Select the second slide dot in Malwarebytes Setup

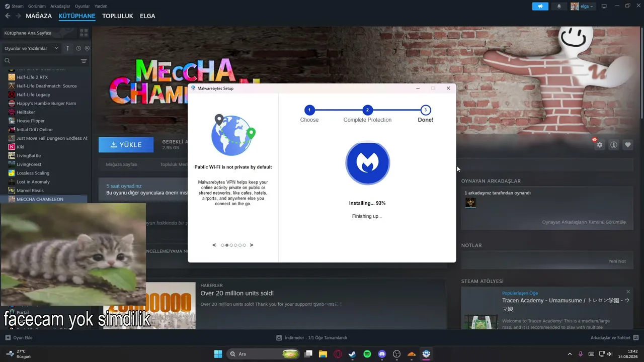pyautogui.click(x=227, y=245)
